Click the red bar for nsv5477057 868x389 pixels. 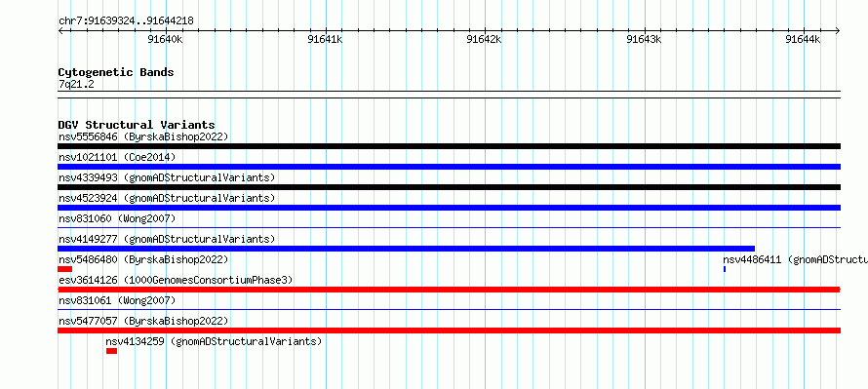449,331
